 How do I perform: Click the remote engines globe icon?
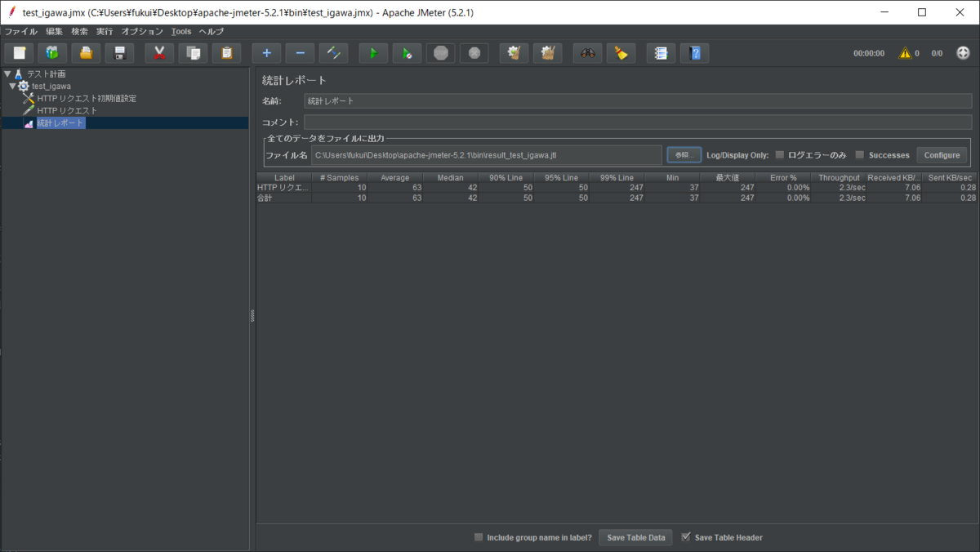click(964, 53)
